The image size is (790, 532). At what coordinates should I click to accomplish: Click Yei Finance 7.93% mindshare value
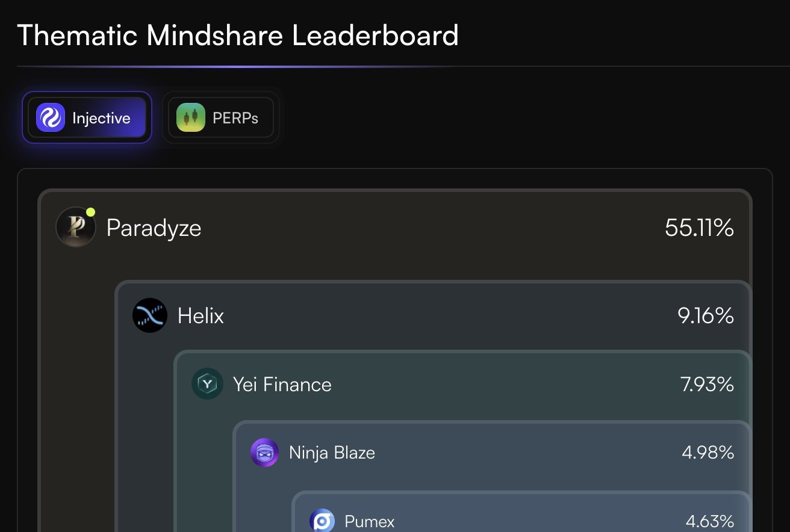707,385
